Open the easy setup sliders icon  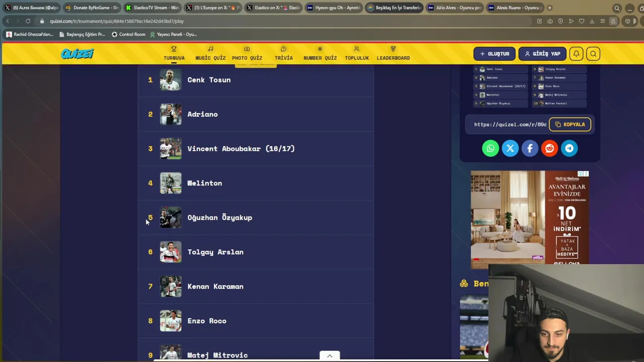602,21
